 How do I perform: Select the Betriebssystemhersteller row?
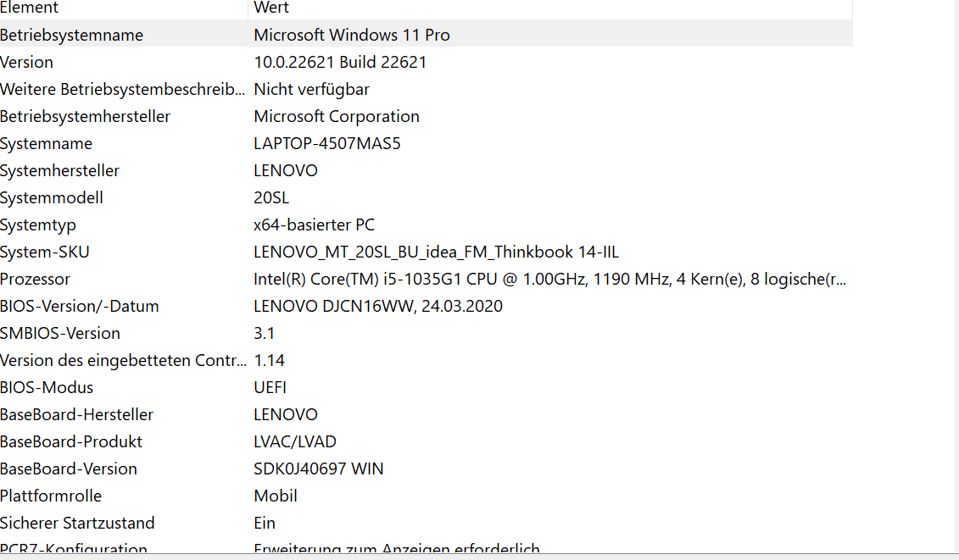click(x=427, y=116)
